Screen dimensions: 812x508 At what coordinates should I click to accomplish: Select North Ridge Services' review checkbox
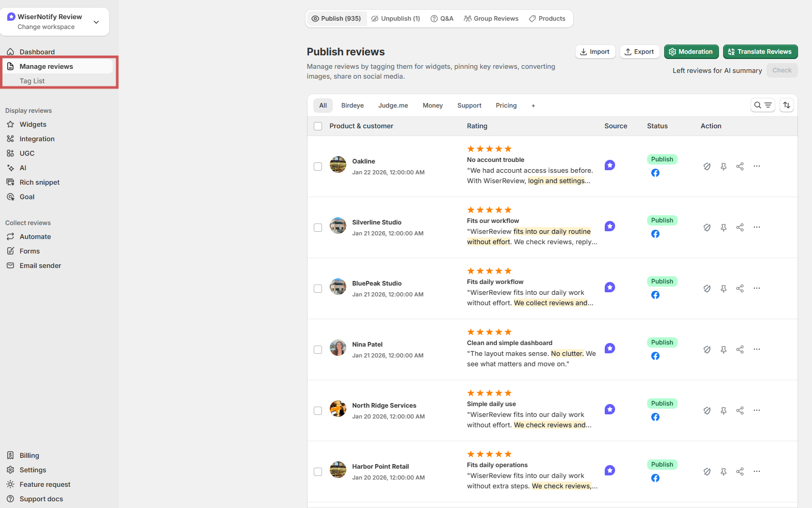(x=317, y=411)
